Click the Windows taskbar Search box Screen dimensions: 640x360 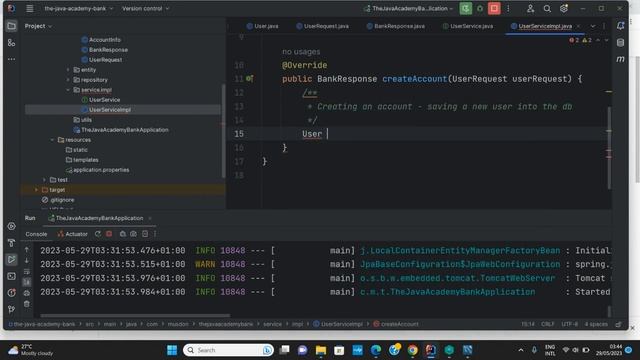228,350
